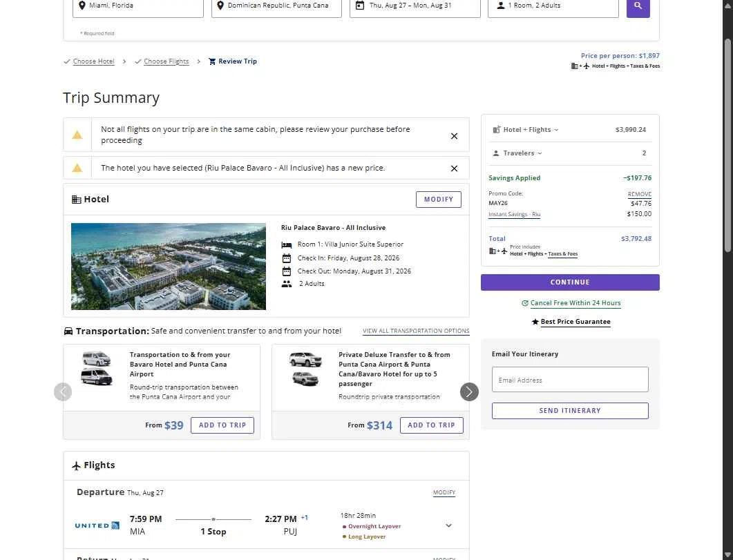Click the bed icon beside Room 1

coord(287,244)
